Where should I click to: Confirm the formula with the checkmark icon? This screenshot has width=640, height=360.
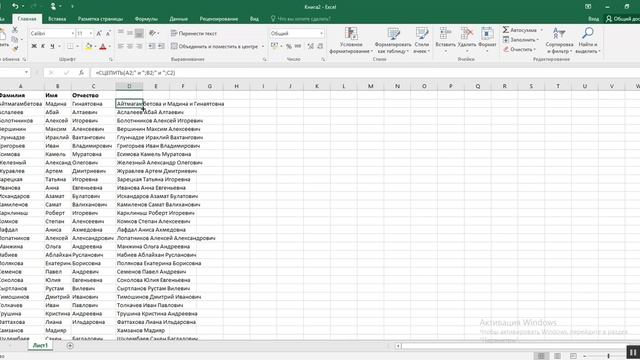click(66, 73)
